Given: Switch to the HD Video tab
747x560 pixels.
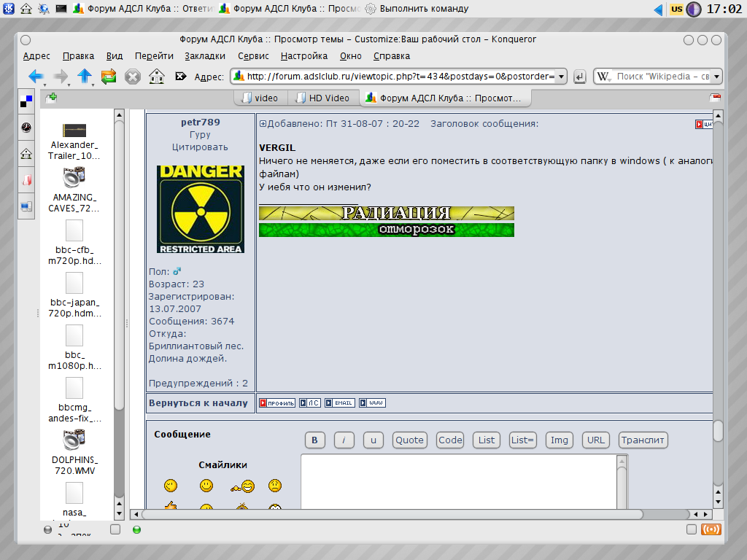Looking at the screenshot, I should tap(322, 98).
